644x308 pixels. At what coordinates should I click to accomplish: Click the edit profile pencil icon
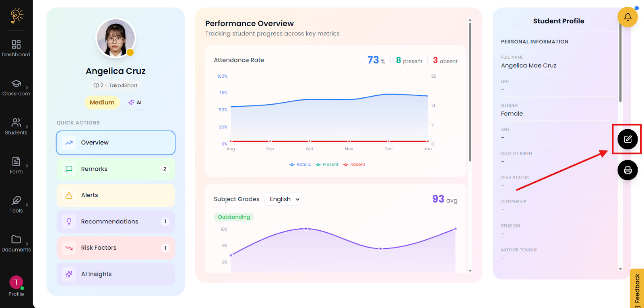coord(627,139)
